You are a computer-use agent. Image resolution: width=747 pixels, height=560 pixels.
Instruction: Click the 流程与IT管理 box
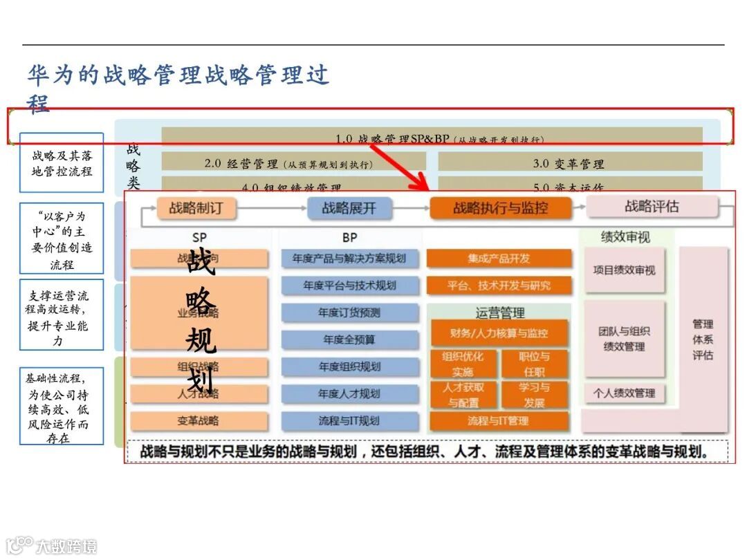499,421
